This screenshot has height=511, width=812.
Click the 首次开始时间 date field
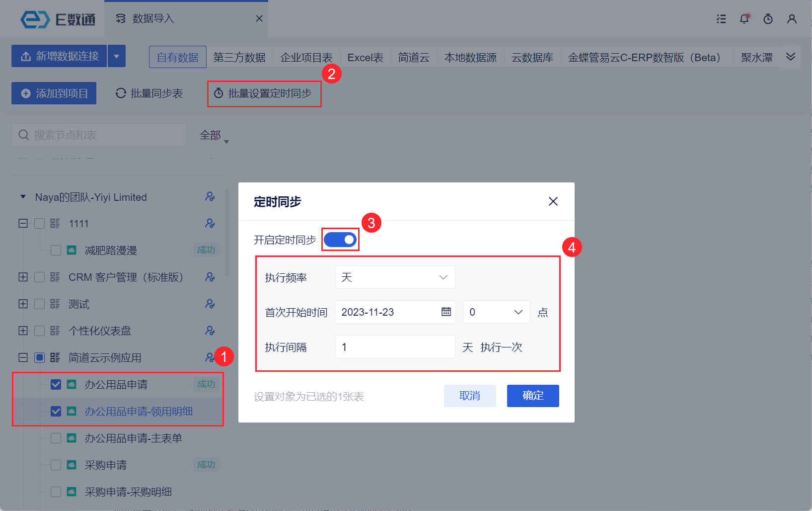click(395, 312)
